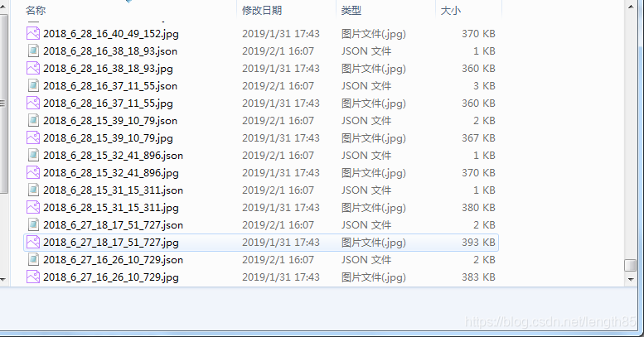
Task: Select the 2018_6_28_16_40_49_152.jpg image icon
Action: (x=33, y=34)
